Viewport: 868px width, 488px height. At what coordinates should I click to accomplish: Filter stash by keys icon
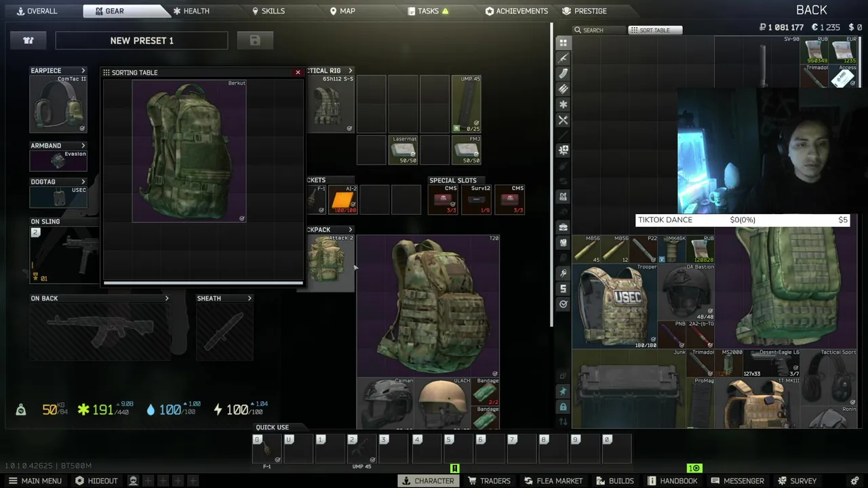[x=563, y=273]
